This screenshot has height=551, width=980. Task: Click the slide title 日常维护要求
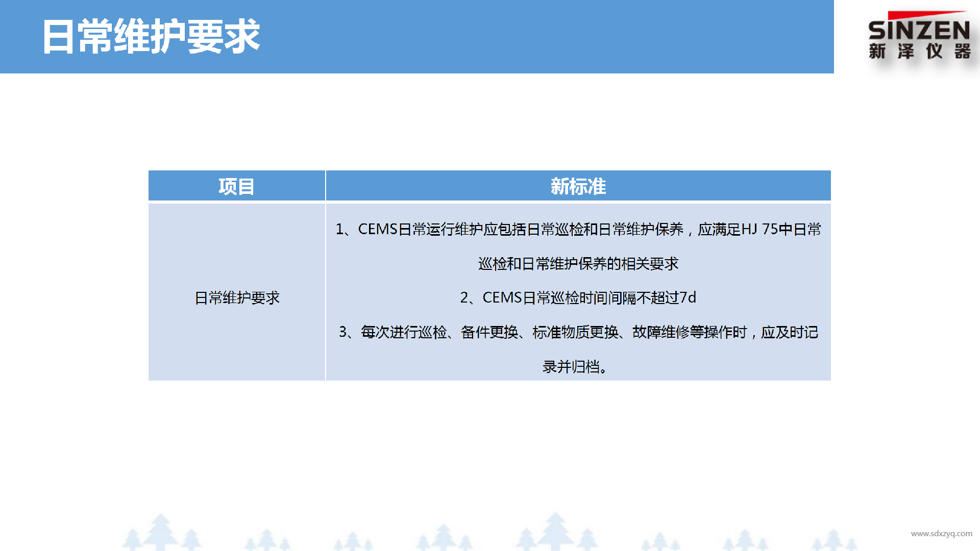[x=151, y=37]
